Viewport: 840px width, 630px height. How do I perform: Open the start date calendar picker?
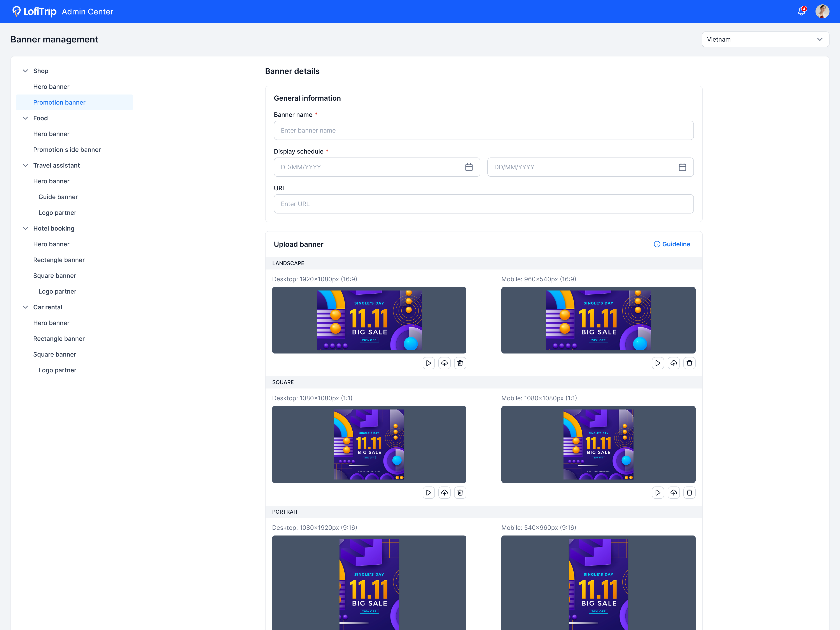469,167
